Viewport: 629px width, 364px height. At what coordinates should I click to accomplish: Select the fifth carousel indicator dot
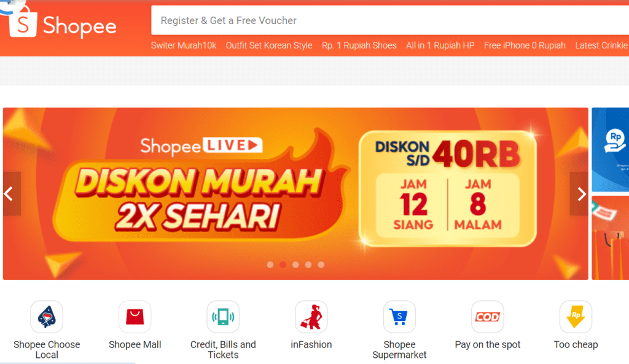321,265
